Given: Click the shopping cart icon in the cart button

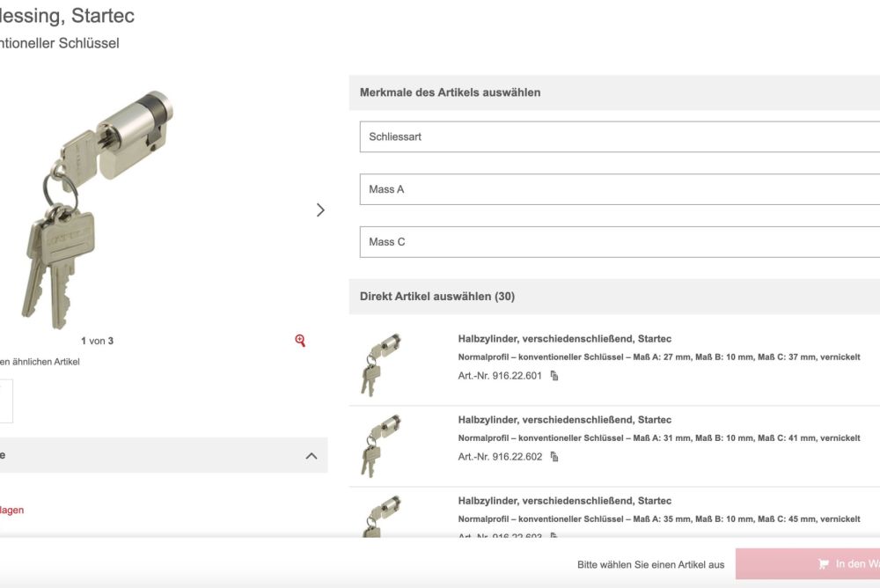Looking at the screenshot, I should [x=824, y=564].
